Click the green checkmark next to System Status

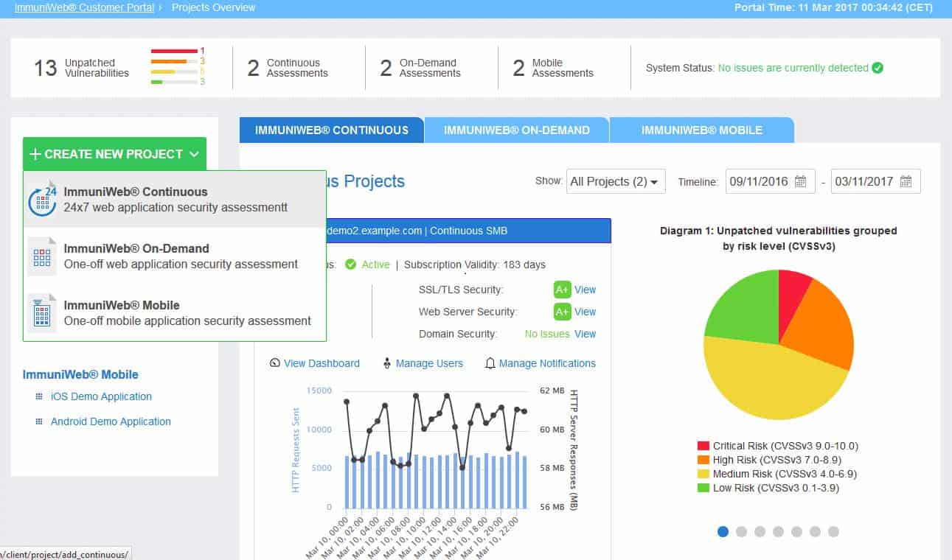pos(878,68)
